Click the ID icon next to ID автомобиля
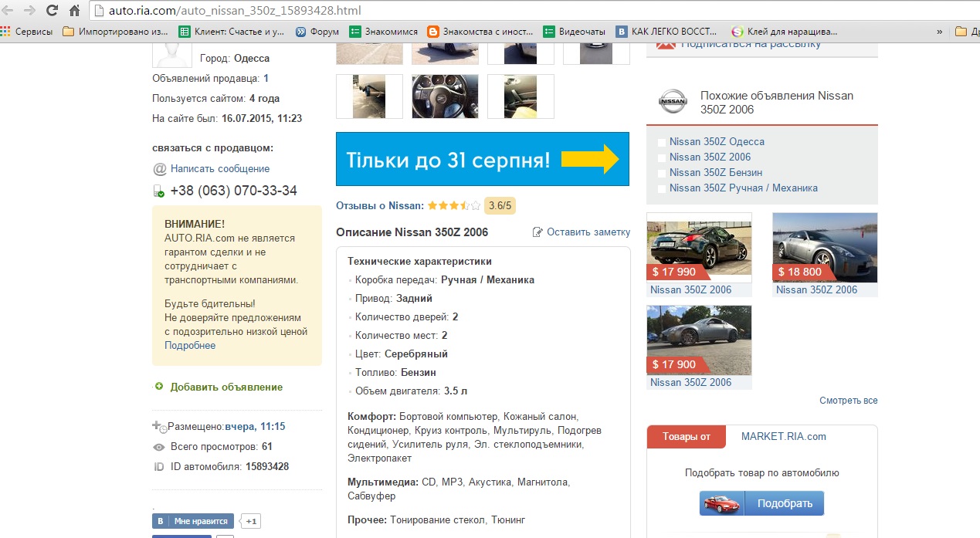980x538 pixels. 159,466
